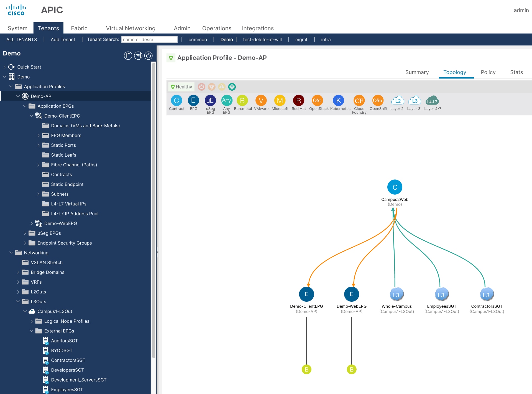Click the Baremetal legend icon
532x394 pixels.
coord(243,101)
